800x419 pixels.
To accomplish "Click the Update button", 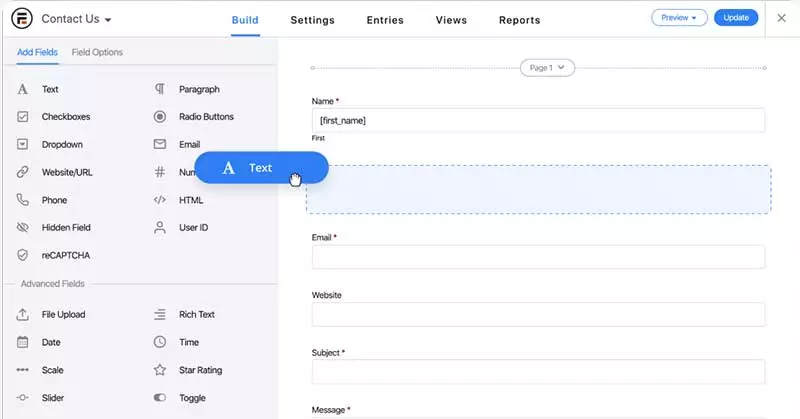I will click(x=736, y=17).
